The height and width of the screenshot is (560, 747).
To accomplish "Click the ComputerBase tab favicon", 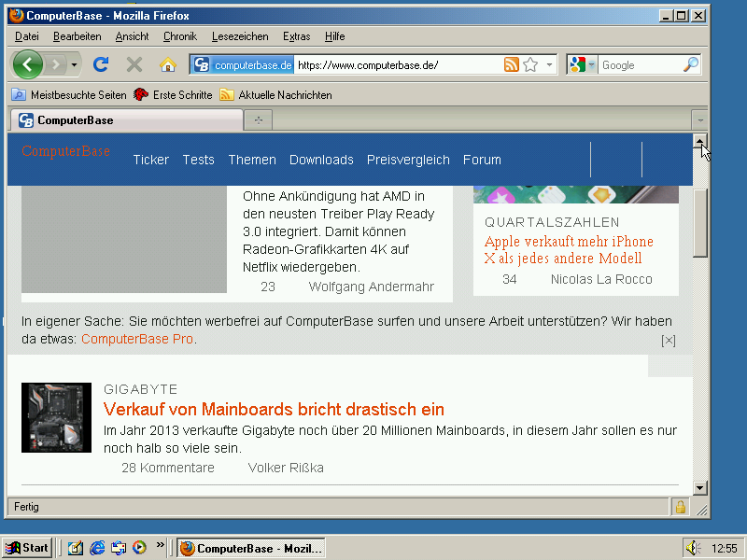I will [26, 120].
